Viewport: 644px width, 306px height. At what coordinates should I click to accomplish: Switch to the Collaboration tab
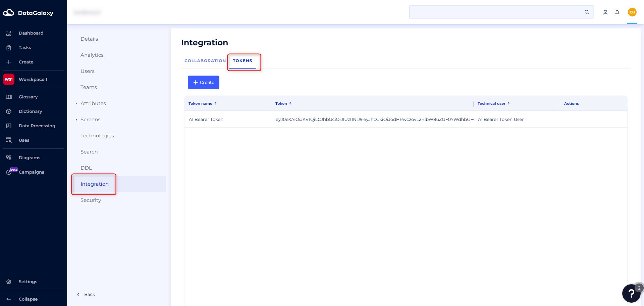[205, 61]
